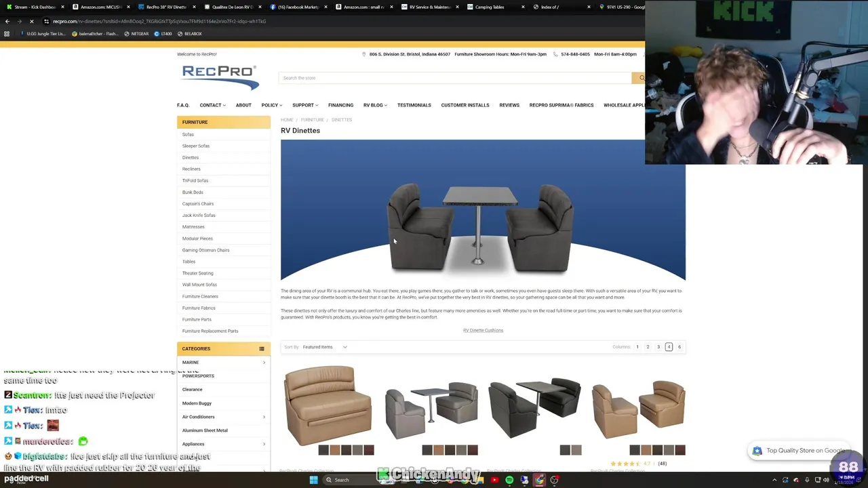Switch to the Camping Tables browser tab
The height and width of the screenshot is (488, 868).
pyautogui.click(x=496, y=7)
